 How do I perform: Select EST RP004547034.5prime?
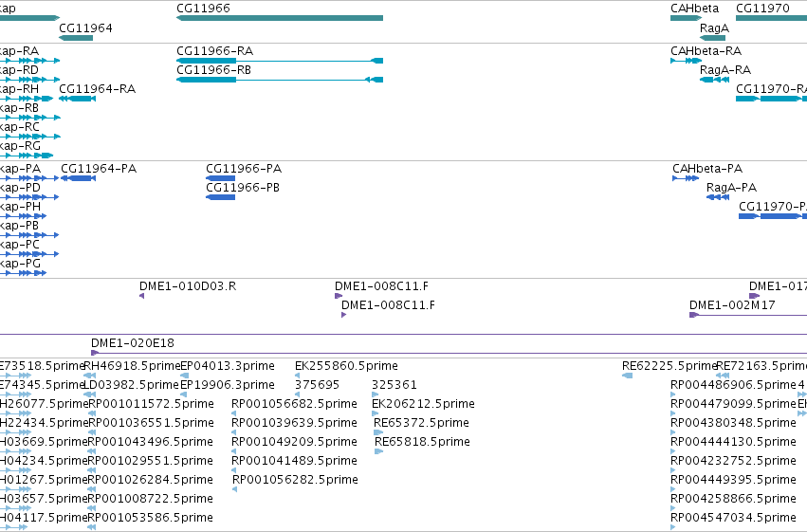click(x=672, y=527)
